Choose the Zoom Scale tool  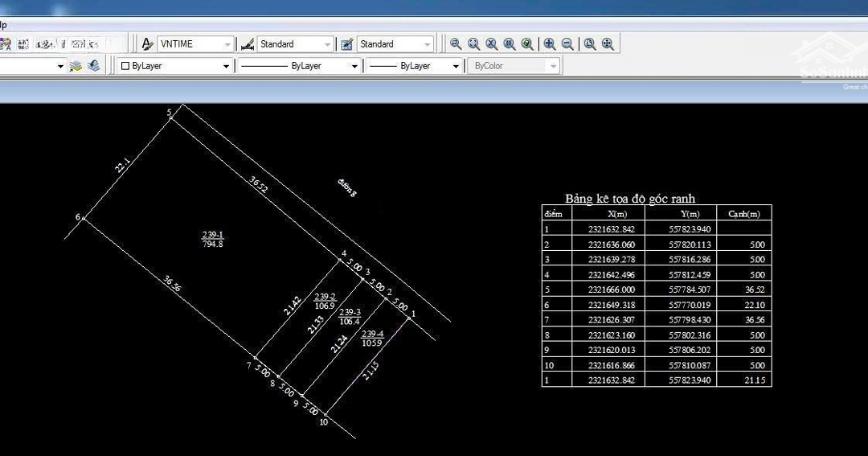[491, 44]
